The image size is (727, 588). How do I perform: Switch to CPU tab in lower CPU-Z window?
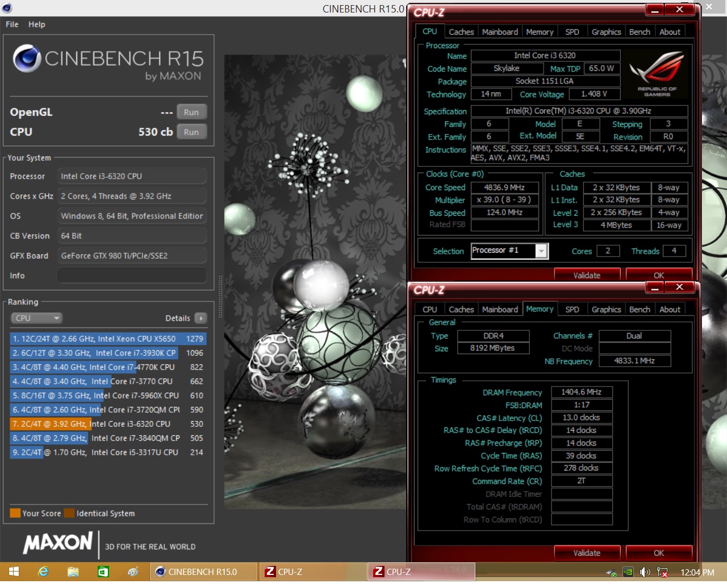(430, 310)
